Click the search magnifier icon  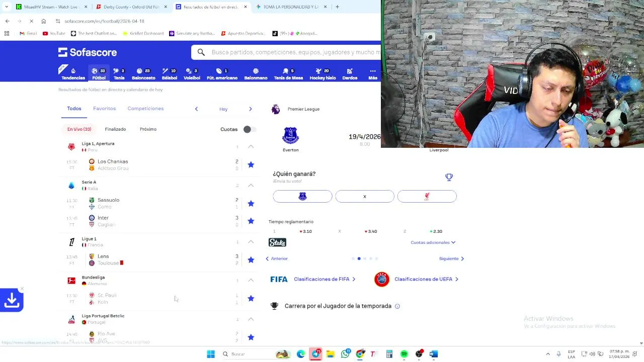201,52
